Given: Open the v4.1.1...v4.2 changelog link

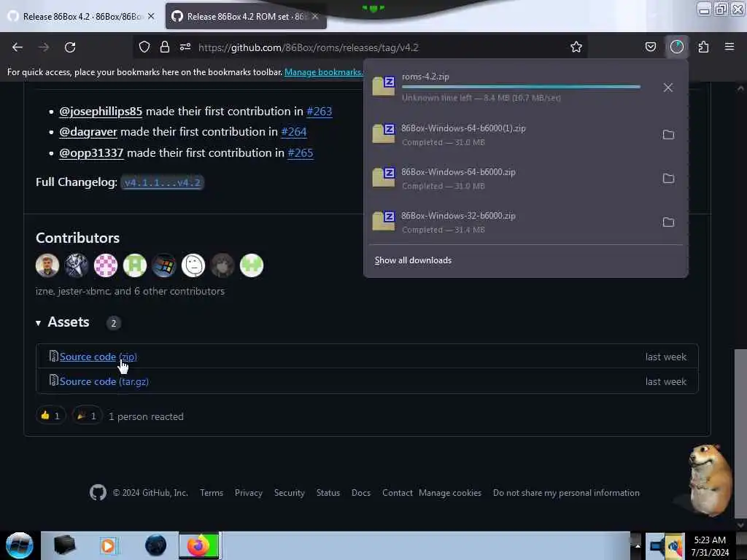Looking at the screenshot, I should pos(163,182).
